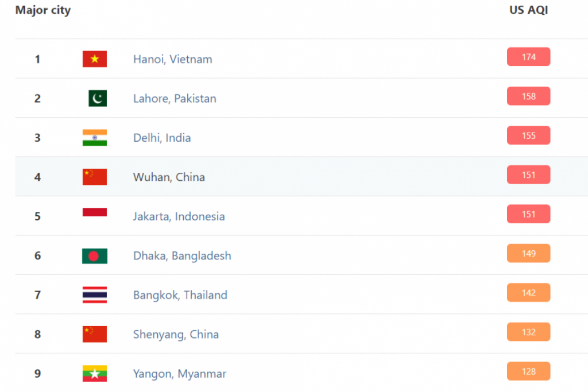
Task: Open the Bangkok, Thailand link
Action: click(180, 296)
